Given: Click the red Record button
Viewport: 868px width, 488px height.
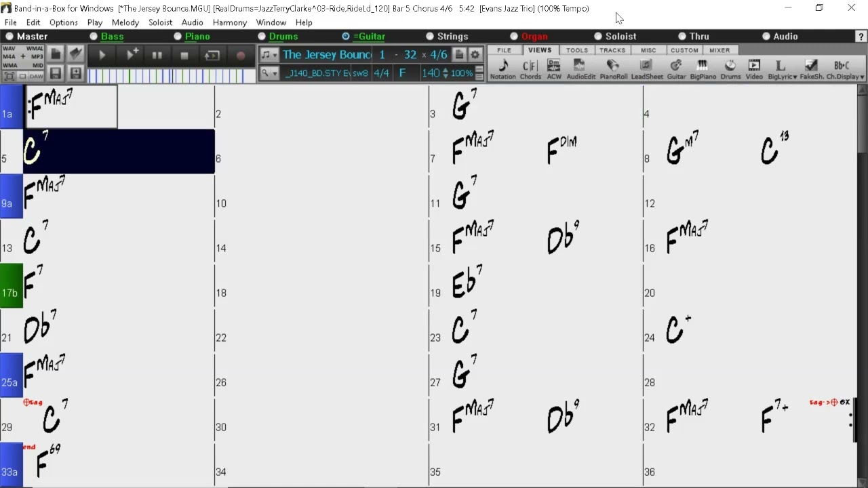Looking at the screenshot, I should (x=240, y=56).
